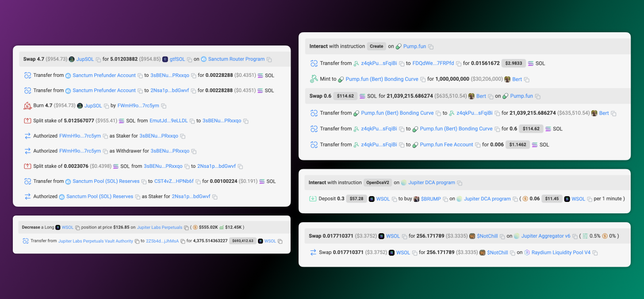The image size is (644, 299).
Task: Click the $1.1462 value badge
Action: pos(517,144)
